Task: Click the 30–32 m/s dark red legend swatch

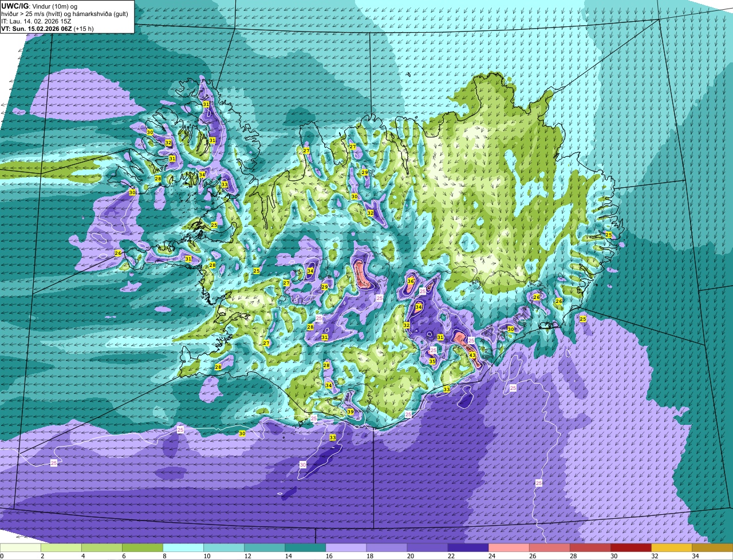Action: pyautogui.click(x=630, y=548)
